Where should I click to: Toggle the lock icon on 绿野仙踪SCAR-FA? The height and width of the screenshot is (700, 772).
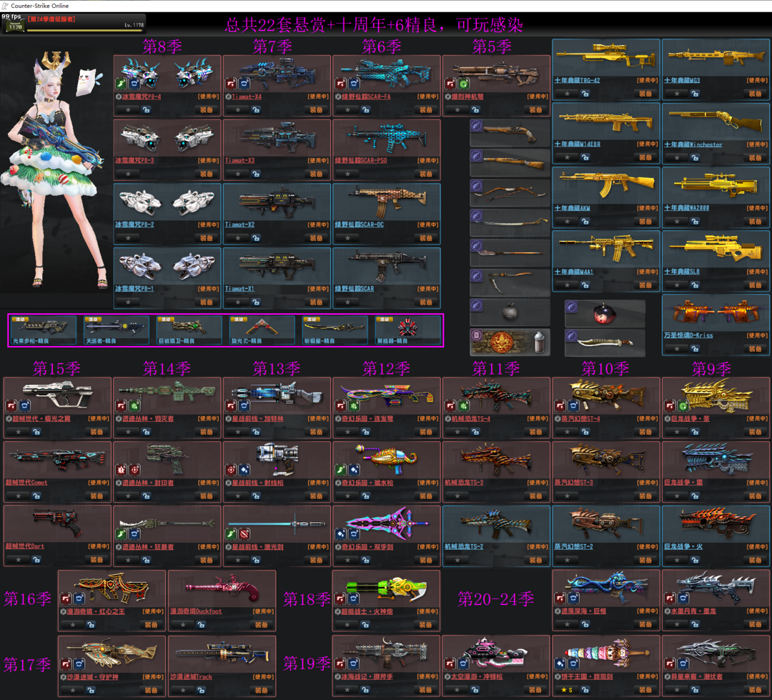coord(365,110)
